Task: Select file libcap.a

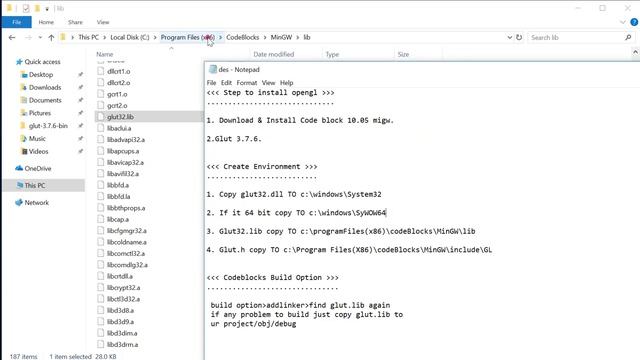Action: tap(118, 219)
